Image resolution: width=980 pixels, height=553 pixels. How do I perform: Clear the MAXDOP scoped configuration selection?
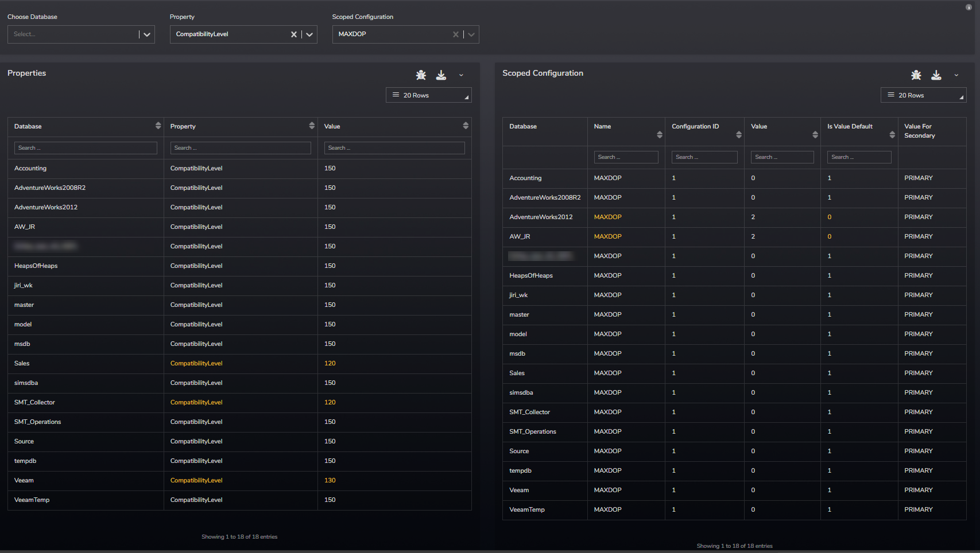point(456,34)
